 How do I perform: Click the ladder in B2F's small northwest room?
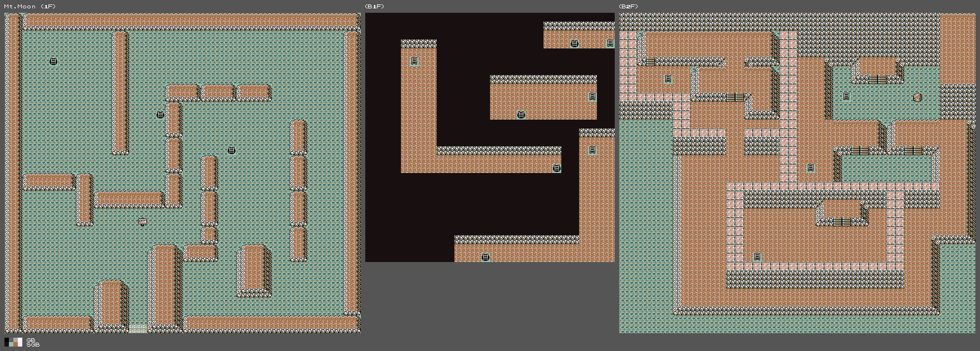click(668, 79)
